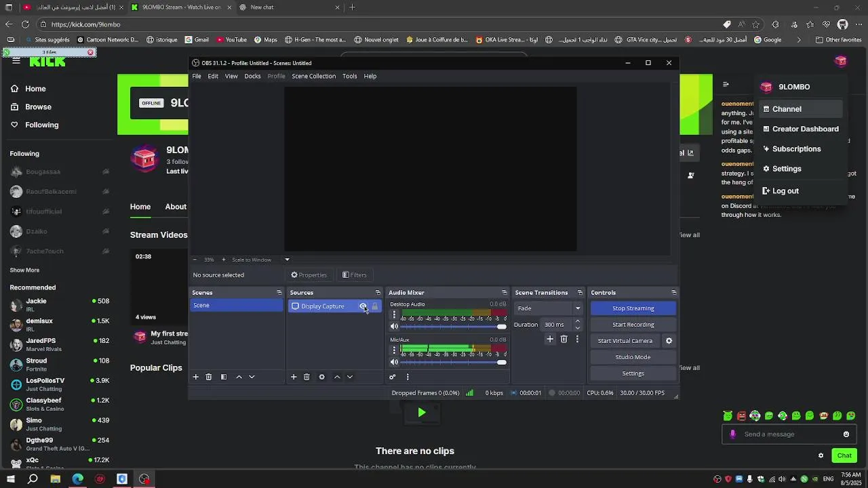The width and height of the screenshot is (868, 488).
Task: Move source up in Sources panel
Action: tap(337, 377)
